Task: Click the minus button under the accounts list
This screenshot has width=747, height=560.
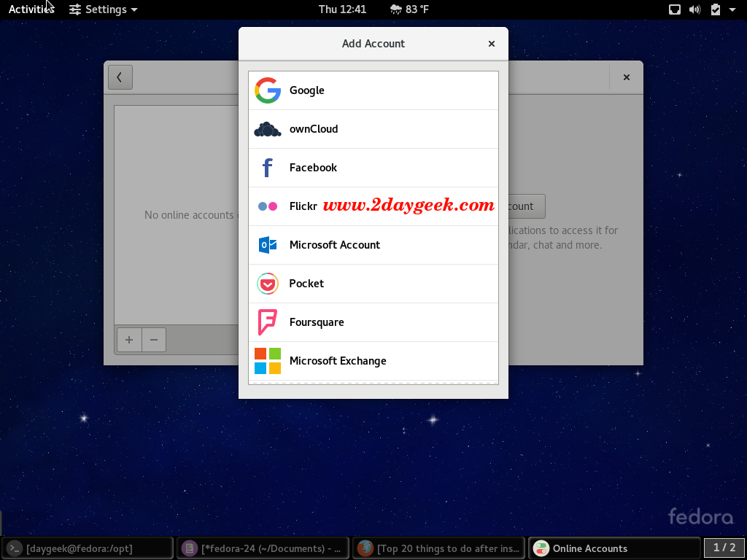Action: (154, 340)
